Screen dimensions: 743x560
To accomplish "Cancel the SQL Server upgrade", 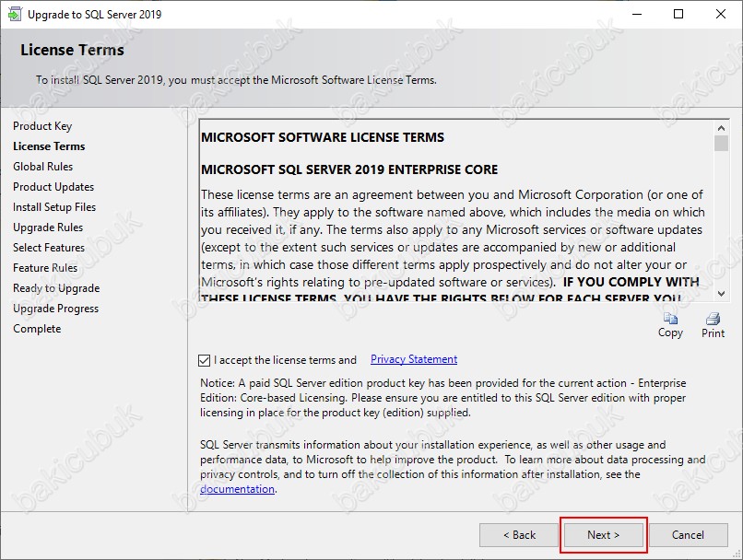I will (688, 535).
